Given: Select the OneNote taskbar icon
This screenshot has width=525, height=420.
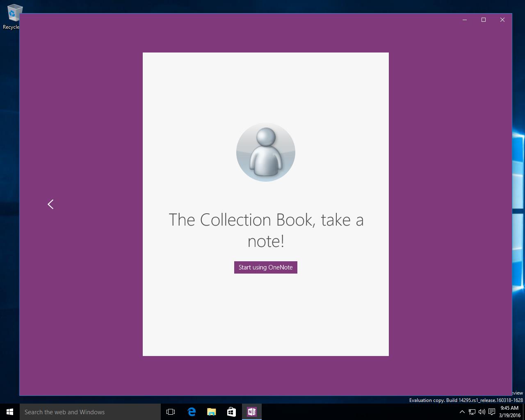Looking at the screenshot, I should tap(251, 412).
